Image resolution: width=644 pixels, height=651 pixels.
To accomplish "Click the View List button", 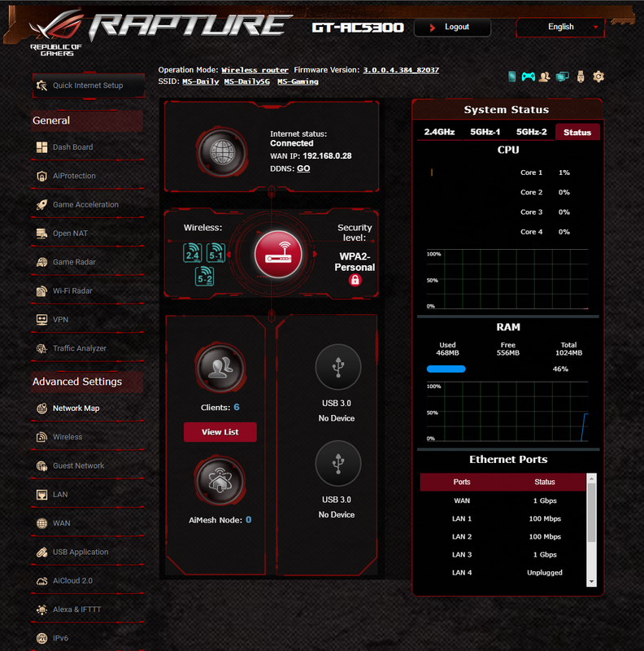I will [x=220, y=432].
